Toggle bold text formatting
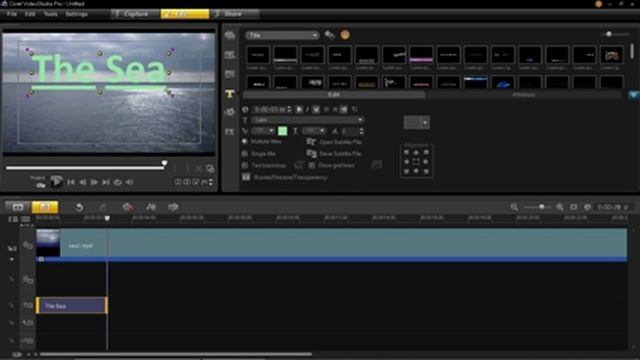Image resolution: width=640 pixels, height=360 pixels. pyautogui.click(x=299, y=109)
